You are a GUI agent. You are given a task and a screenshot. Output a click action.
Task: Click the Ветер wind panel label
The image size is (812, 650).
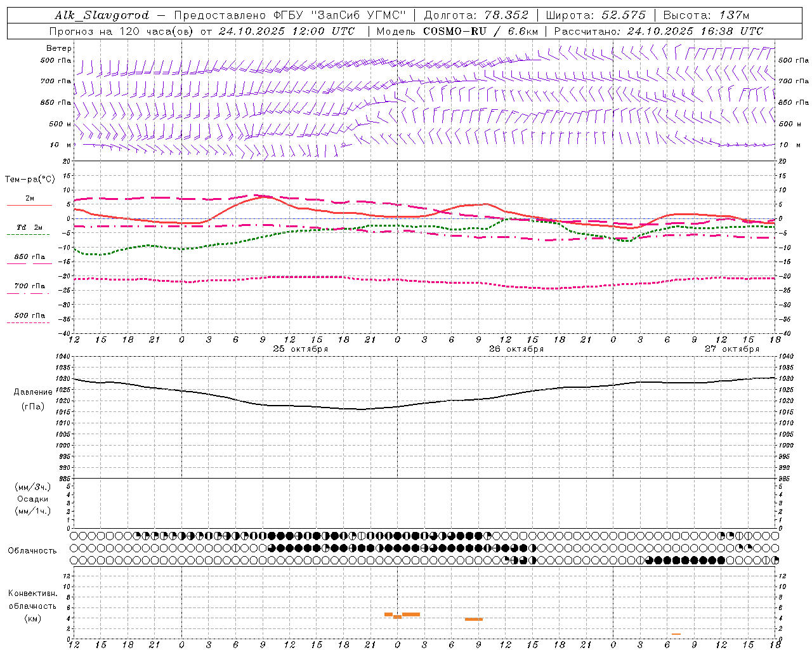click(x=58, y=48)
